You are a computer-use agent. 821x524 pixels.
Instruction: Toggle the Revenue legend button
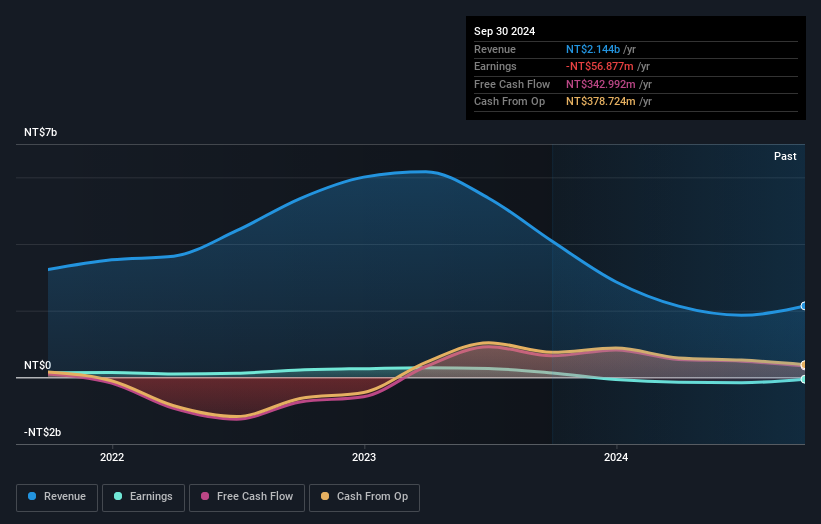click(x=57, y=497)
